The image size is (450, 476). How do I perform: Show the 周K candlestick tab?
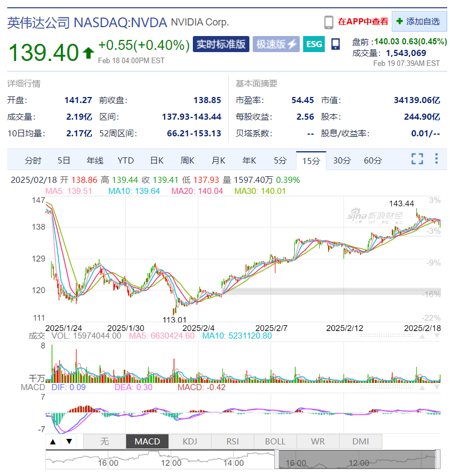(x=187, y=160)
